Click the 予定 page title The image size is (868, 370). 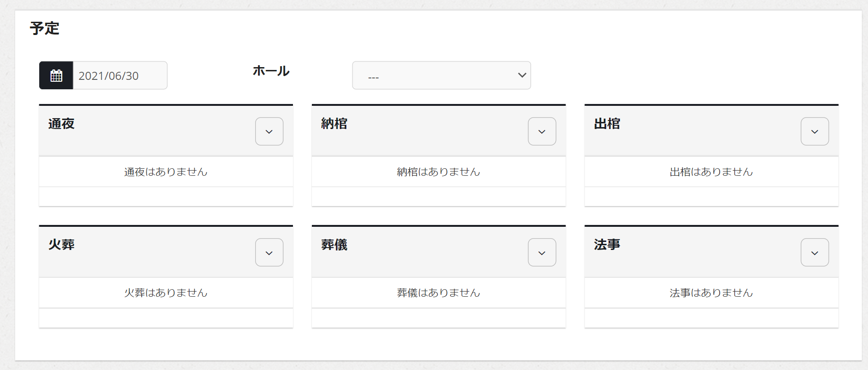tap(44, 28)
